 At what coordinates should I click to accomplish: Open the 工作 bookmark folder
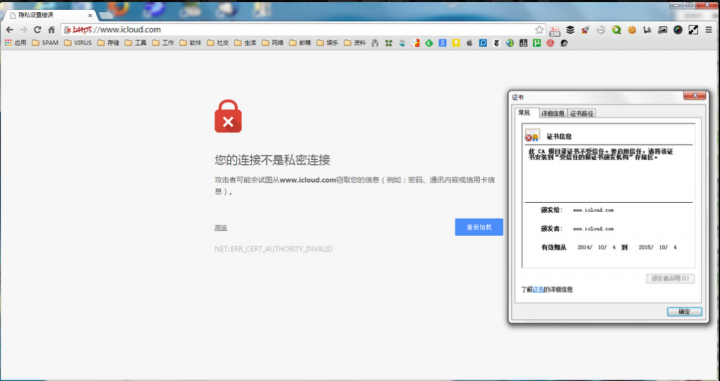coord(163,43)
